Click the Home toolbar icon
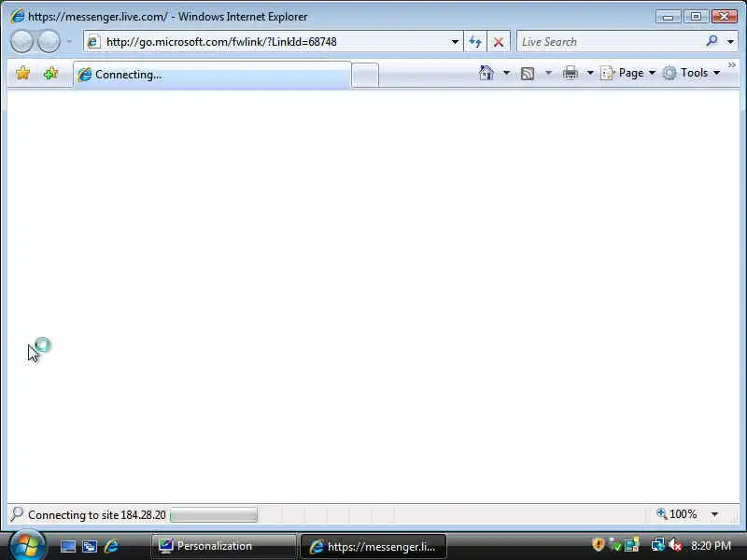 click(x=486, y=73)
